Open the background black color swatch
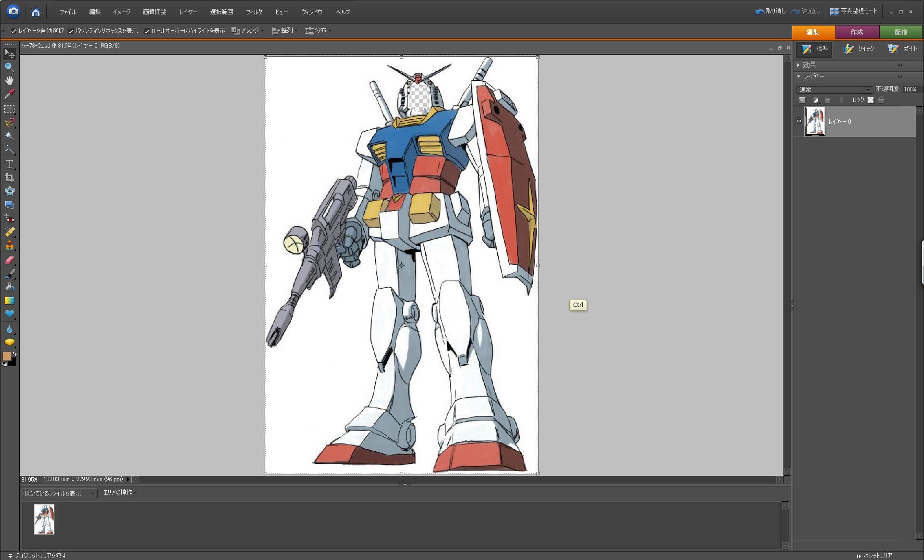 [13, 362]
